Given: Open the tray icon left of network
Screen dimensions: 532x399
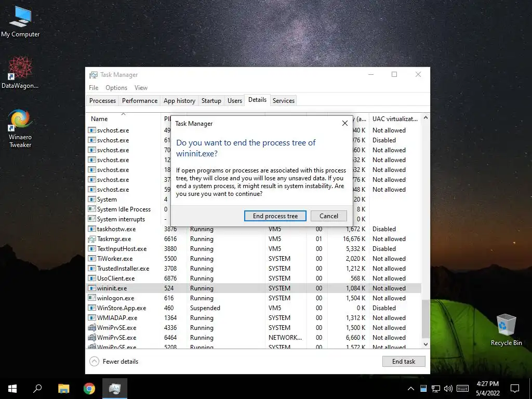Looking at the screenshot, I should tap(423, 389).
